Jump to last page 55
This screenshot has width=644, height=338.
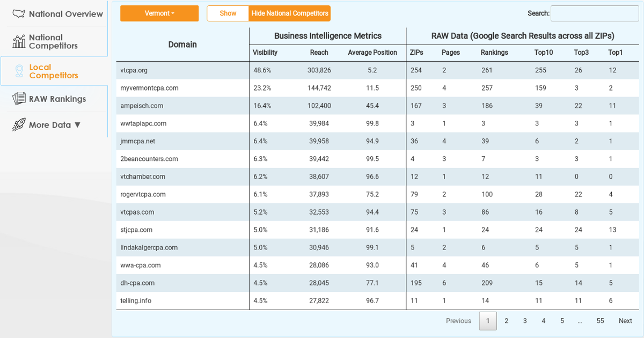(x=600, y=321)
